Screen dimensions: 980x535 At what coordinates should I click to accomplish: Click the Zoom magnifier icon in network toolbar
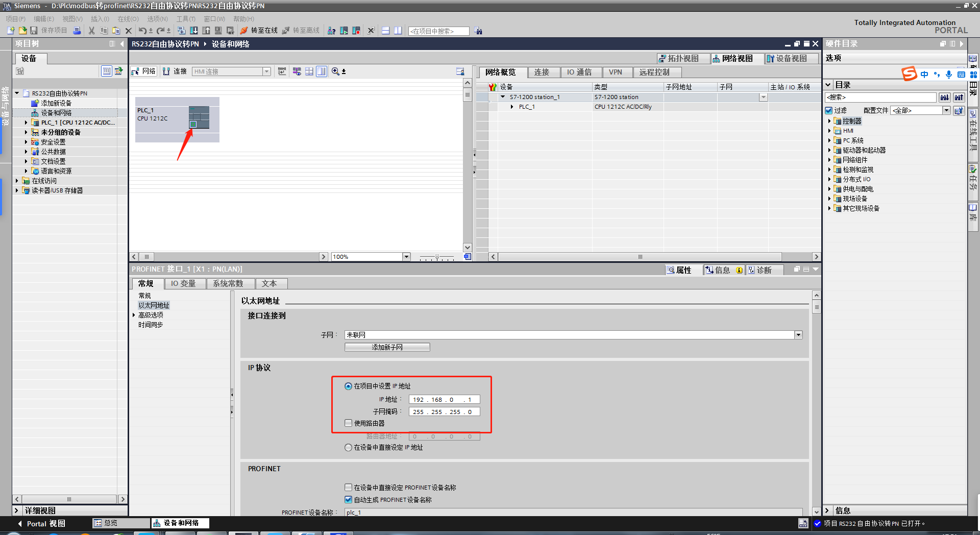point(335,71)
